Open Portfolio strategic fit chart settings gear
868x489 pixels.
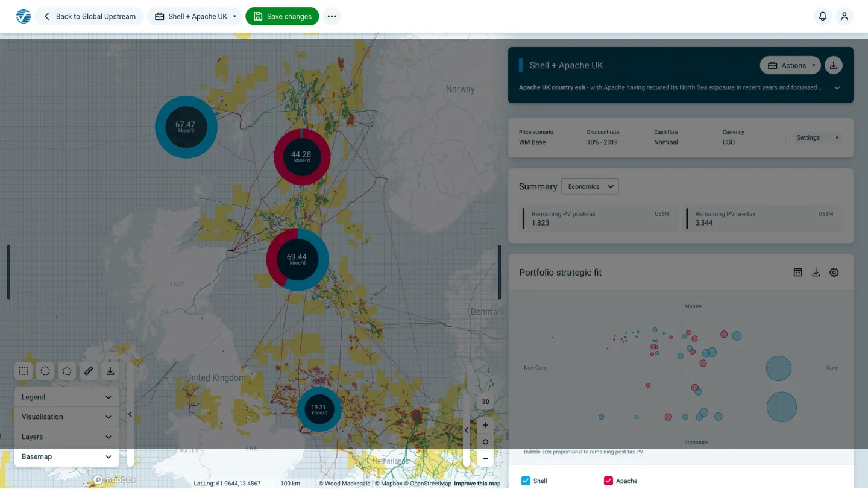coord(834,273)
